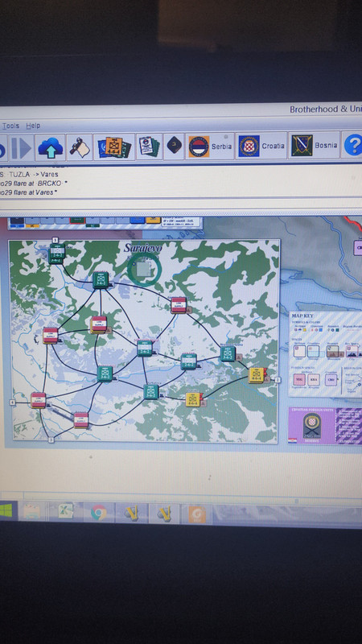Open the Bosnia faction window
Viewport: 362px width, 644px height.
point(315,146)
